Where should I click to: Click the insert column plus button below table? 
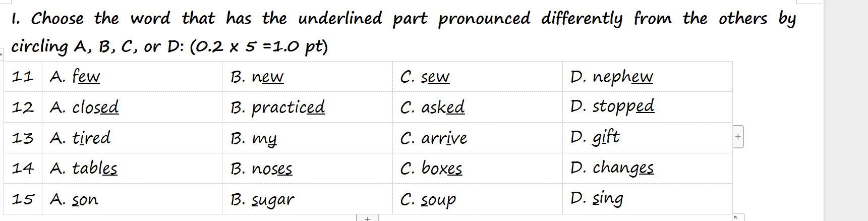(367, 218)
